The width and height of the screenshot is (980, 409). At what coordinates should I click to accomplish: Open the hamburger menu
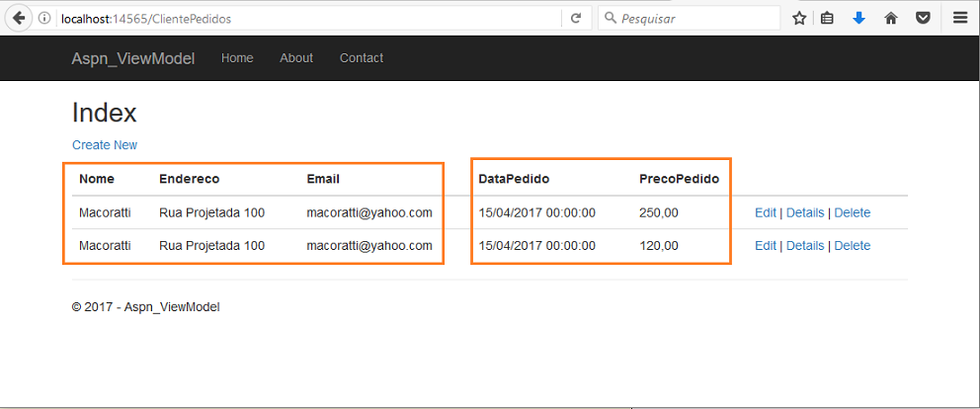tap(960, 18)
